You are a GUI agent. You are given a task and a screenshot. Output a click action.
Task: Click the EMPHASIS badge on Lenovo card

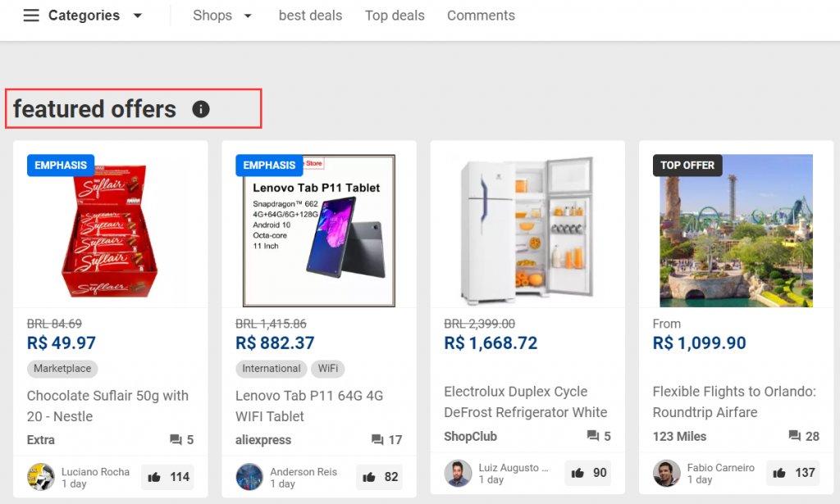coord(269,166)
